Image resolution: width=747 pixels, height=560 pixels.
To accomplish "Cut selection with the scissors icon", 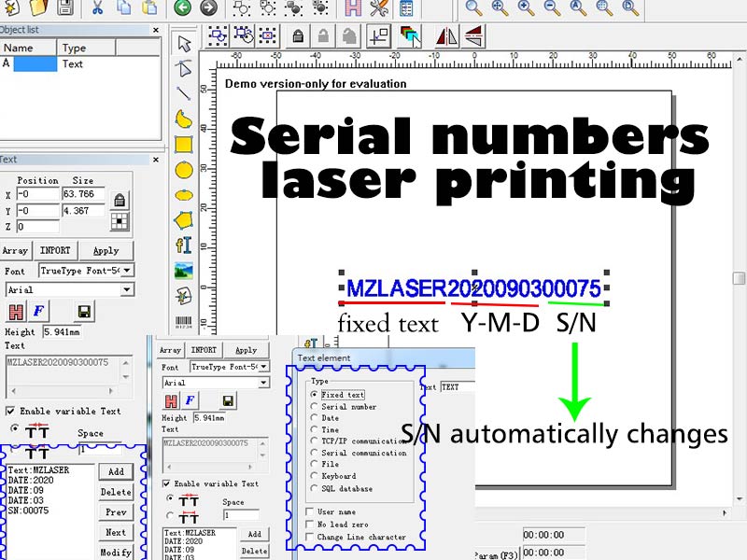I will coord(98,7).
